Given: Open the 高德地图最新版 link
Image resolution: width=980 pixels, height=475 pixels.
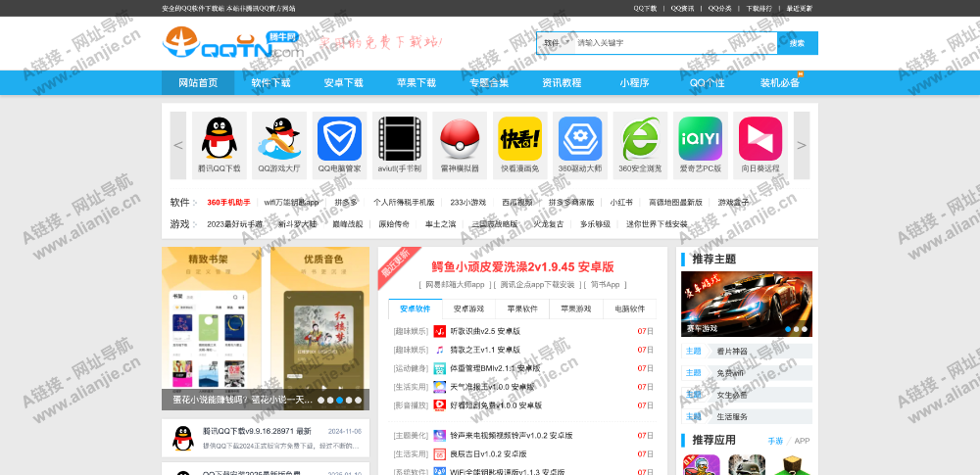Looking at the screenshot, I should (x=675, y=203).
